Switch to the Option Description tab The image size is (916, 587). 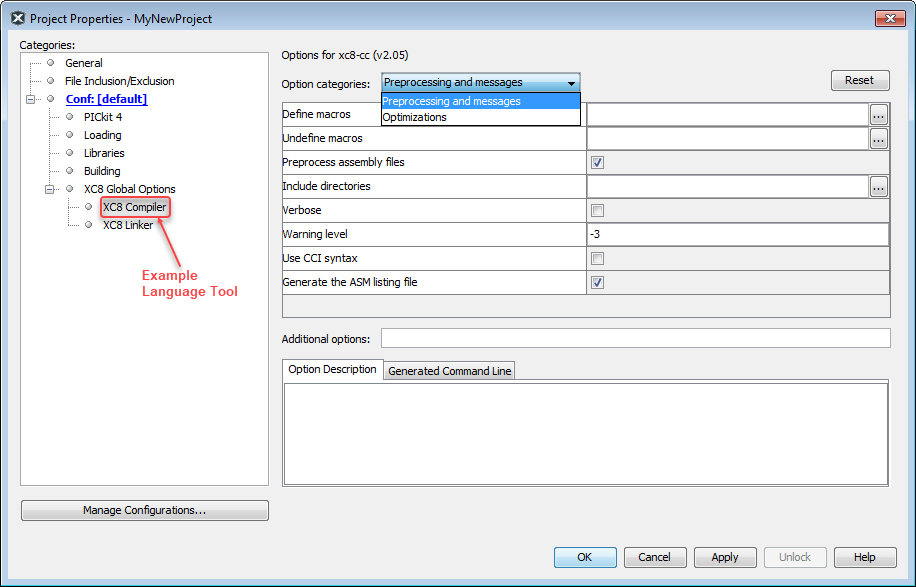[x=332, y=370]
